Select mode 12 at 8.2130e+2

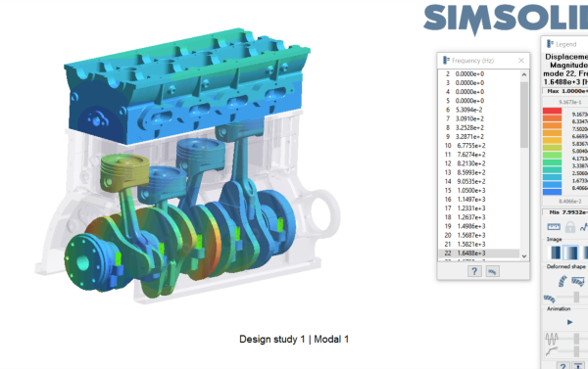click(x=479, y=163)
